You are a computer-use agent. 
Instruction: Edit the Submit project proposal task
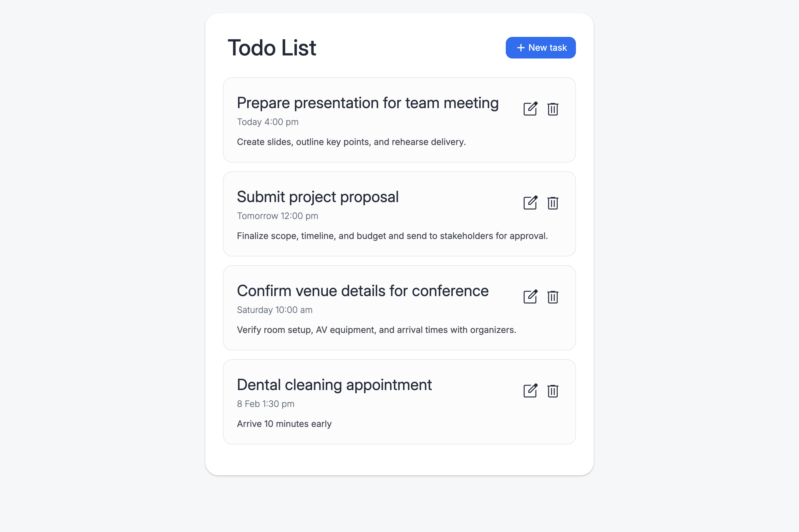[x=530, y=203]
